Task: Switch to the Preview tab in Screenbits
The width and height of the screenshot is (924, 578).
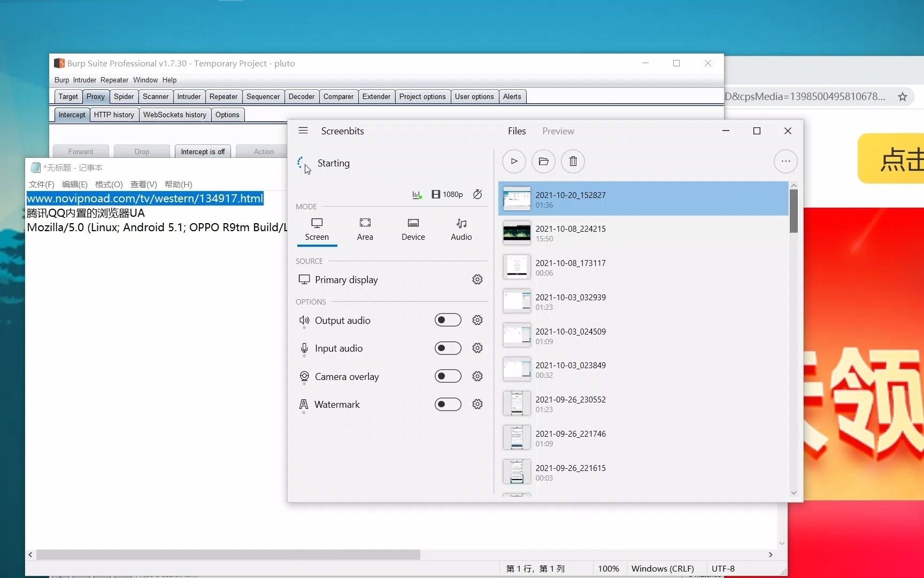Action: click(558, 131)
